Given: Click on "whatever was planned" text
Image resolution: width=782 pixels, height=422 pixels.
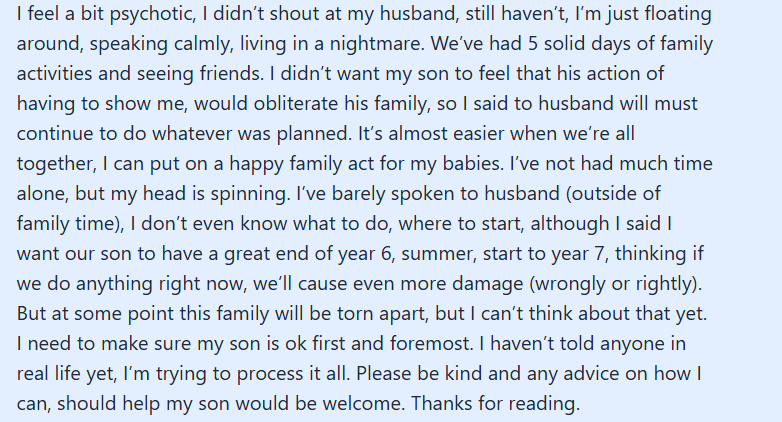Looking at the screenshot, I should [x=250, y=134].
